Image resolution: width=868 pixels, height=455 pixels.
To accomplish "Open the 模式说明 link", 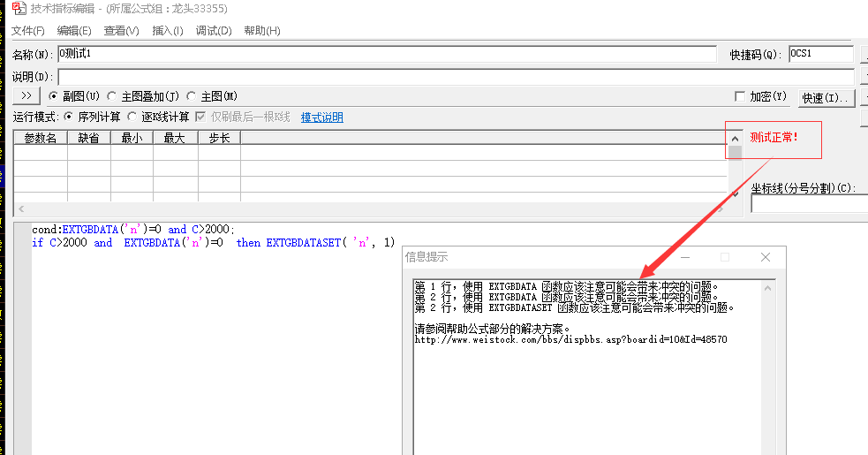I will tap(321, 118).
